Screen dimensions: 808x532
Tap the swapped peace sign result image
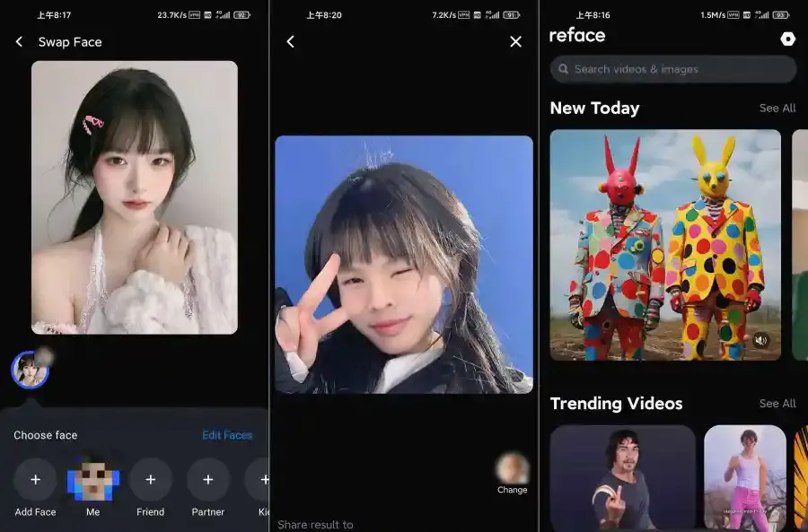403,265
